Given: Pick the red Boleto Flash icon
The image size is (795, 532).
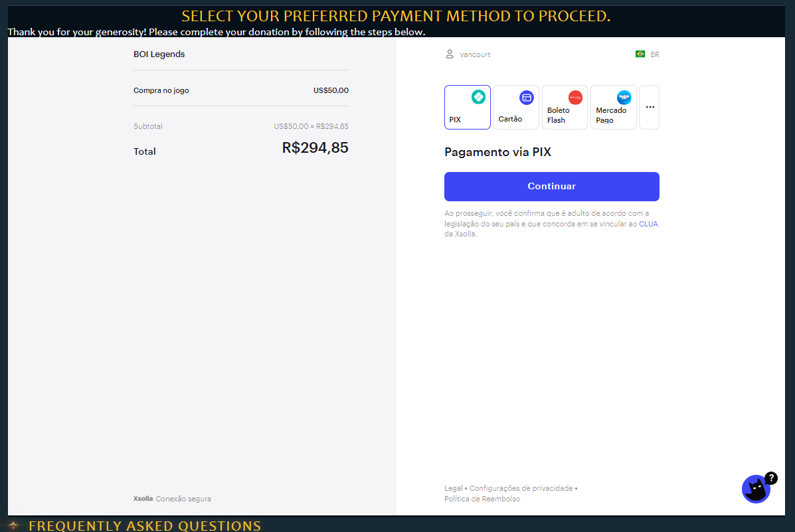Looking at the screenshot, I should [575, 98].
